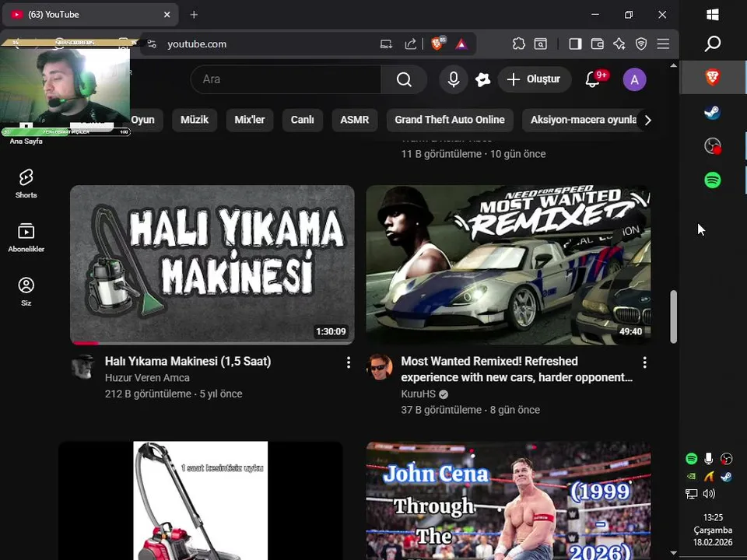Viewport: 747px width, 560px height.
Task: Open OBS recording app in taskbar
Action: point(712,145)
